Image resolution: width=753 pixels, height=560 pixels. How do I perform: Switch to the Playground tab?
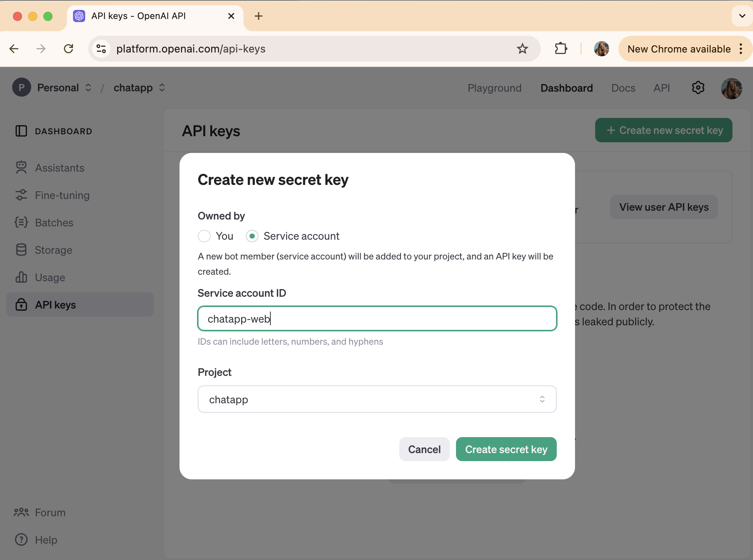494,88
